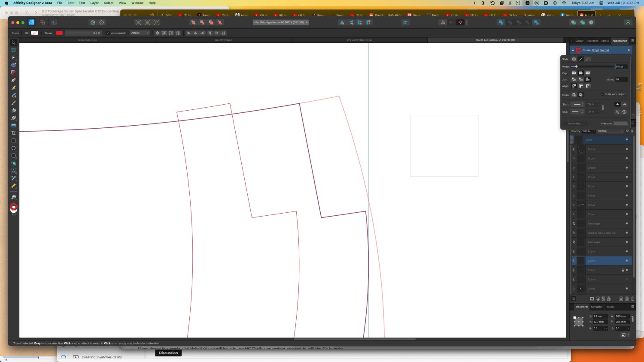The height and width of the screenshot is (362, 644).
Task: Click the red Stroke colour swatch
Action: click(59, 33)
